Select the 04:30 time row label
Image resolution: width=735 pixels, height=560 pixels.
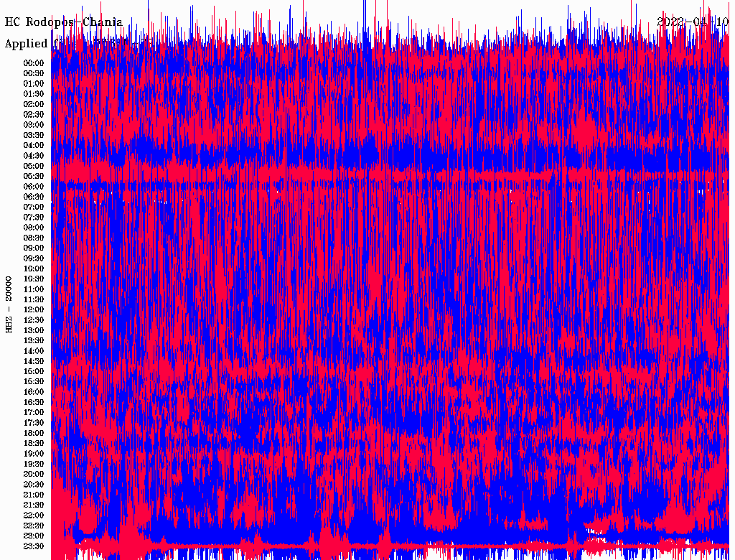(x=34, y=156)
